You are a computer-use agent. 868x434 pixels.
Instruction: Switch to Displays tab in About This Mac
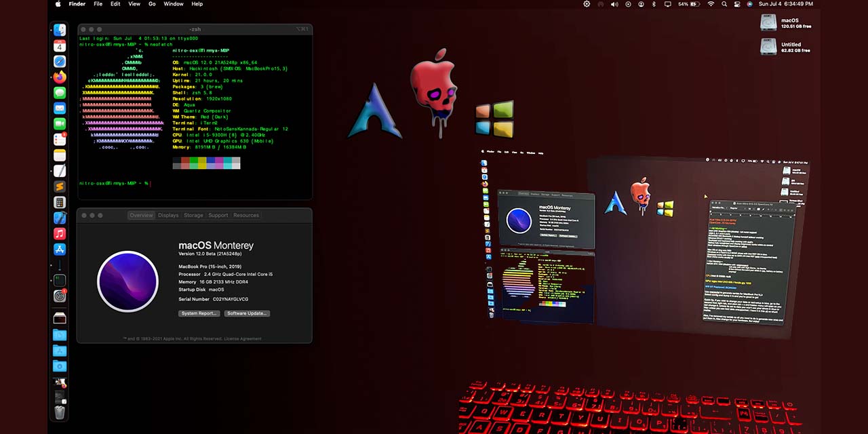pyautogui.click(x=168, y=216)
